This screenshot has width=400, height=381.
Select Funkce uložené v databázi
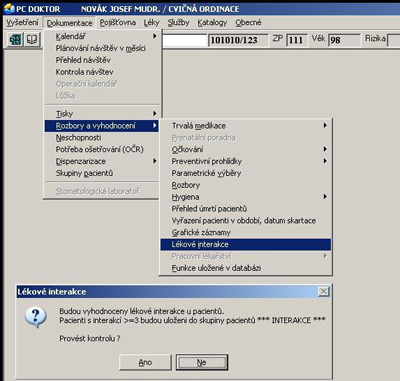246,268
